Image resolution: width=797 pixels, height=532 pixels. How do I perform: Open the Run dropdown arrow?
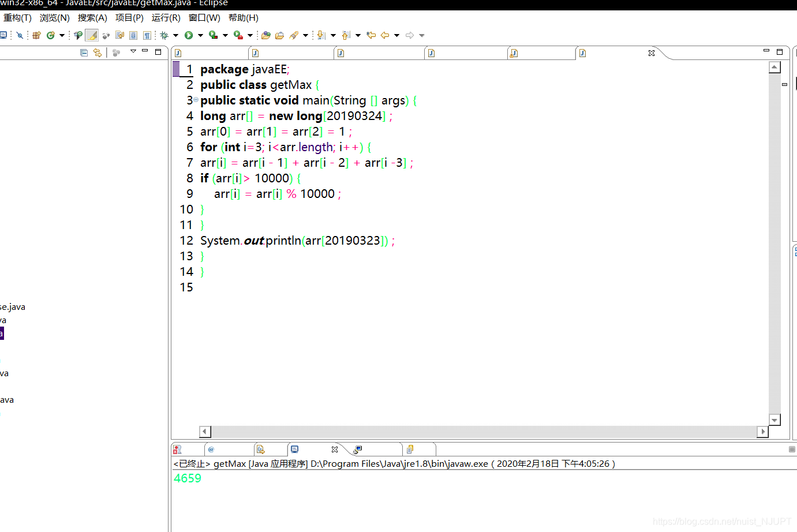tap(200, 35)
